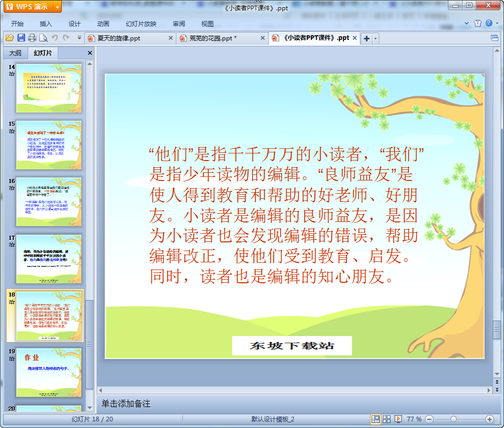This screenshot has height=428, width=504.
Task: Click the WPS 演示 logo button
Action: (29, 7)
